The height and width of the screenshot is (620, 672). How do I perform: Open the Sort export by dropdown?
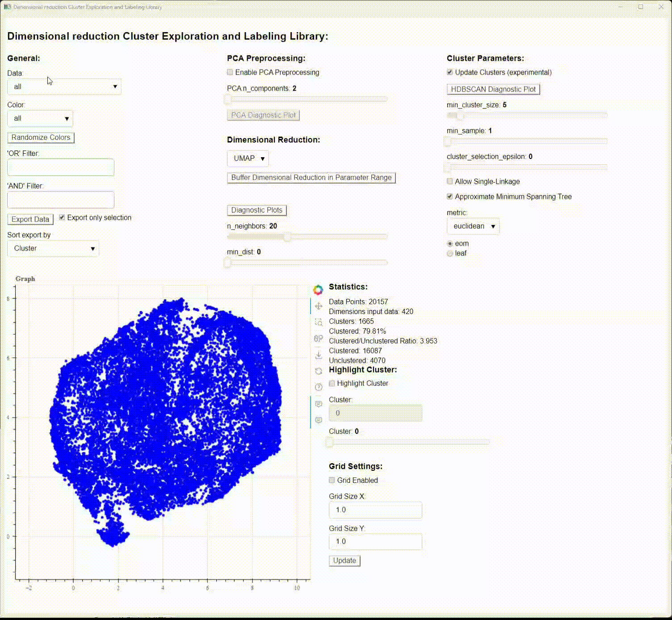coord(53,248)
